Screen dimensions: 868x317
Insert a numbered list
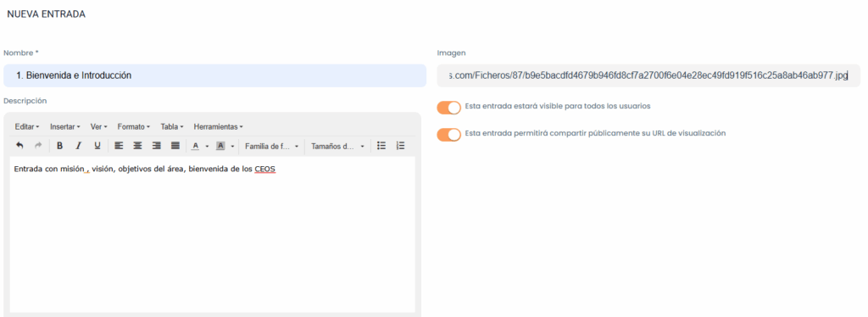[401, 146]
